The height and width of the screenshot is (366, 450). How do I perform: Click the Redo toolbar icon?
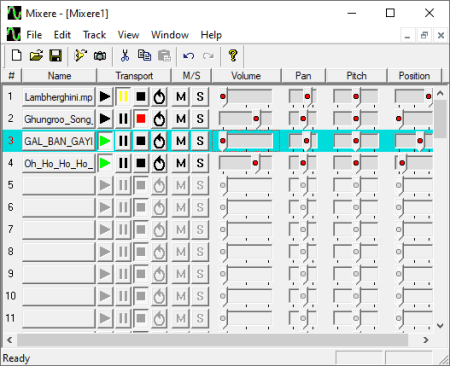click(x=208, y=55)
